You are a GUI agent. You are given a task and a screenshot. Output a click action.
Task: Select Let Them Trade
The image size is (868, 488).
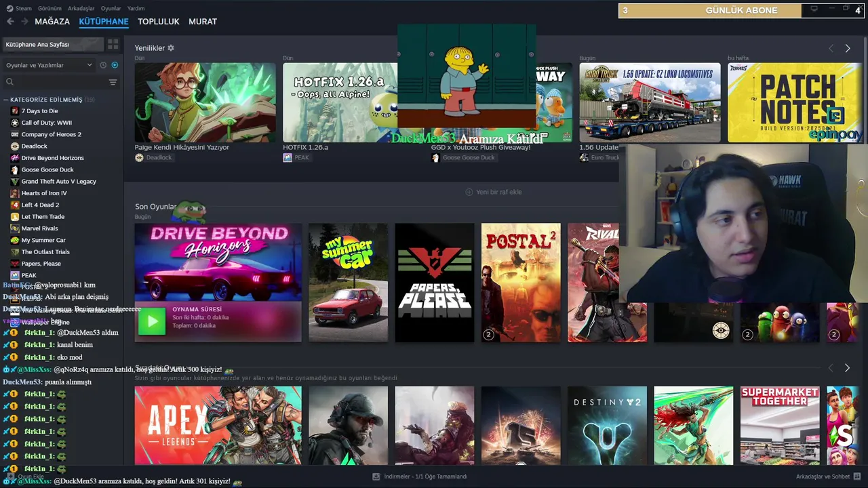click(43, 216)
